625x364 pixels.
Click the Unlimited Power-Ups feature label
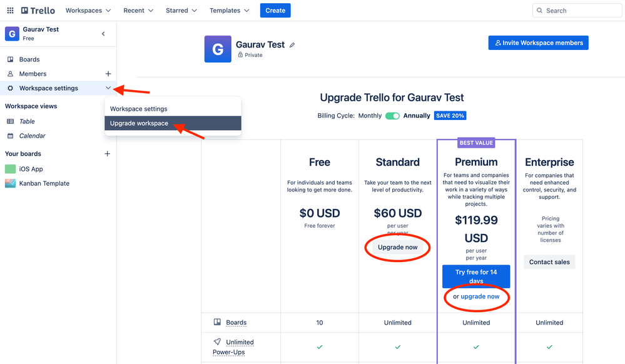click(x=233, y=347)
